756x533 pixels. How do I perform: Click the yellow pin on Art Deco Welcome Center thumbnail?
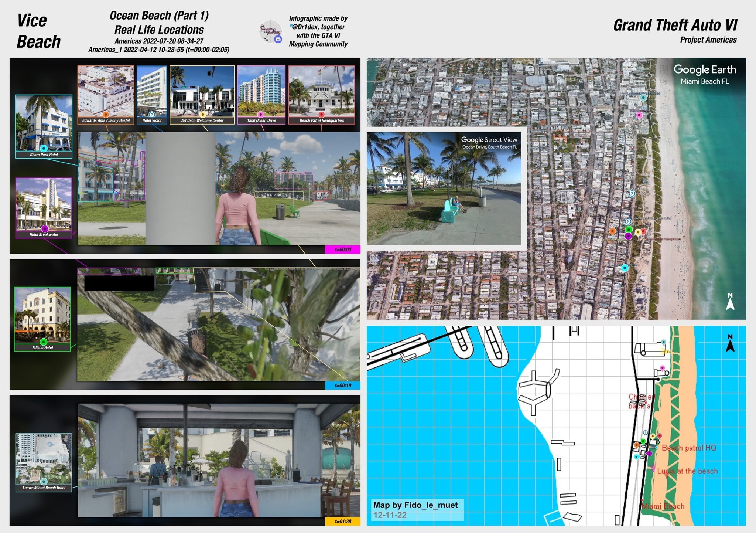tap(202, 114)
